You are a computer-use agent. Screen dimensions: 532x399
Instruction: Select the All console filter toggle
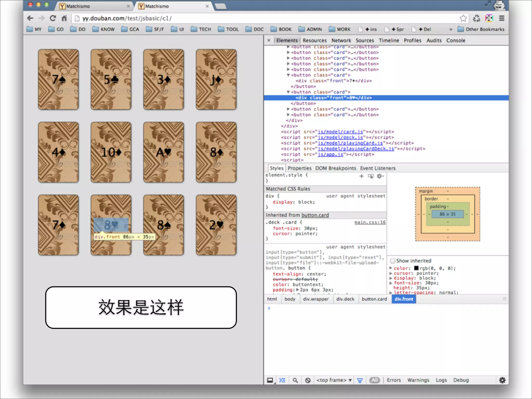(x=375, y=380)
